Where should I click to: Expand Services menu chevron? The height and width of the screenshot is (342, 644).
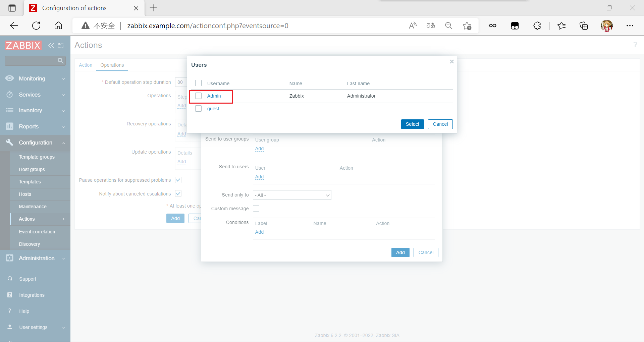(63, 95)
